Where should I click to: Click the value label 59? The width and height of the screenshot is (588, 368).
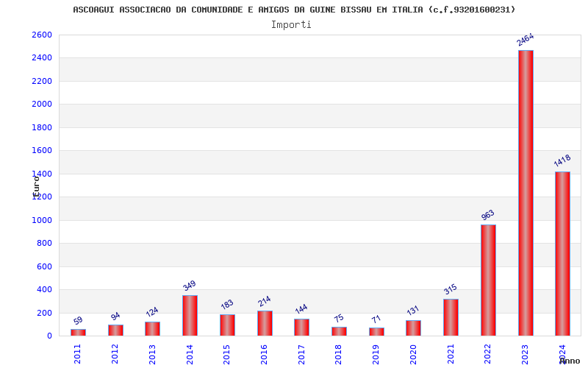pyautogui.click(x=78, y=321)
